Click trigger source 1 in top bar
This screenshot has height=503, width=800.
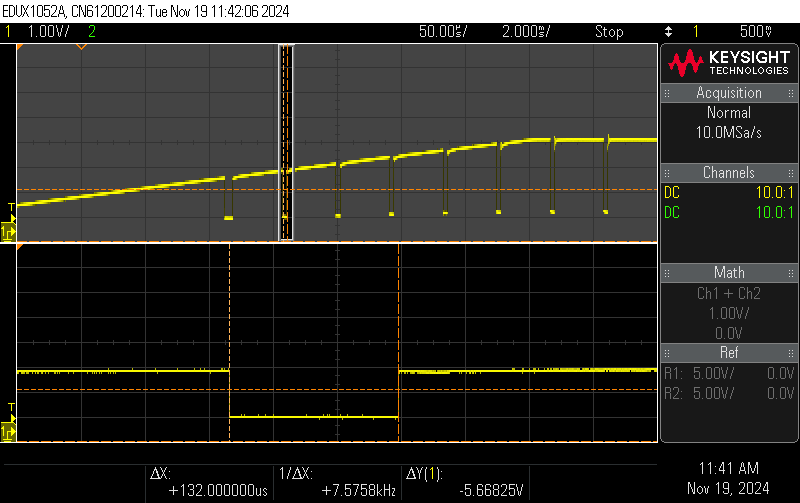[x=696, y=32]
